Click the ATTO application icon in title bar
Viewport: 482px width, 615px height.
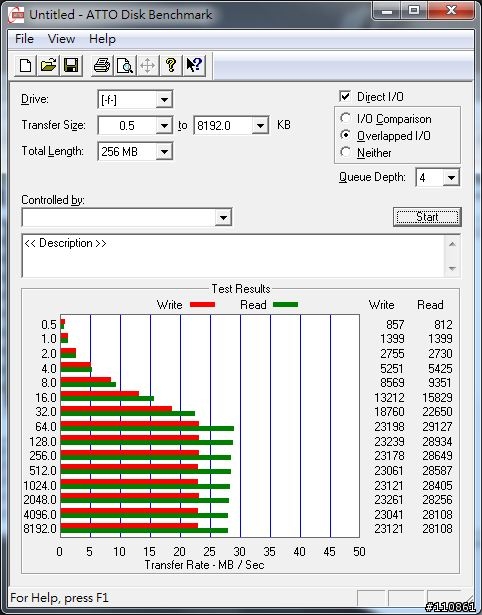tap(16, 15)
